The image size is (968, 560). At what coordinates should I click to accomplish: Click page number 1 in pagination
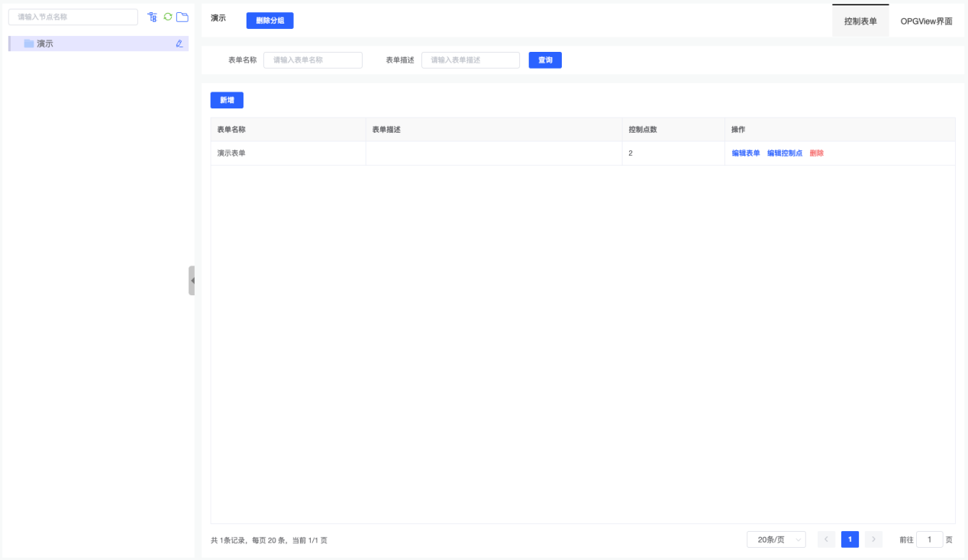[x=850, y=539]
